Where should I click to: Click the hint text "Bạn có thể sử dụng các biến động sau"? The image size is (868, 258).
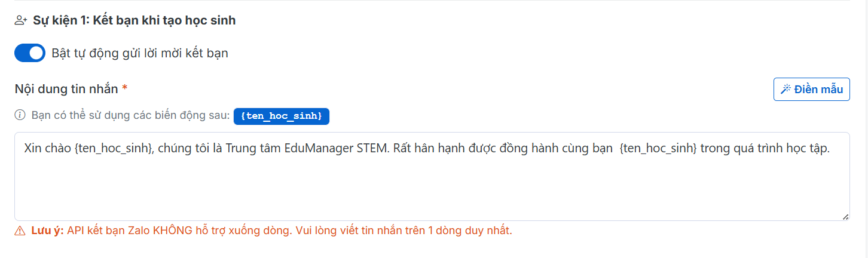point(131,116)
